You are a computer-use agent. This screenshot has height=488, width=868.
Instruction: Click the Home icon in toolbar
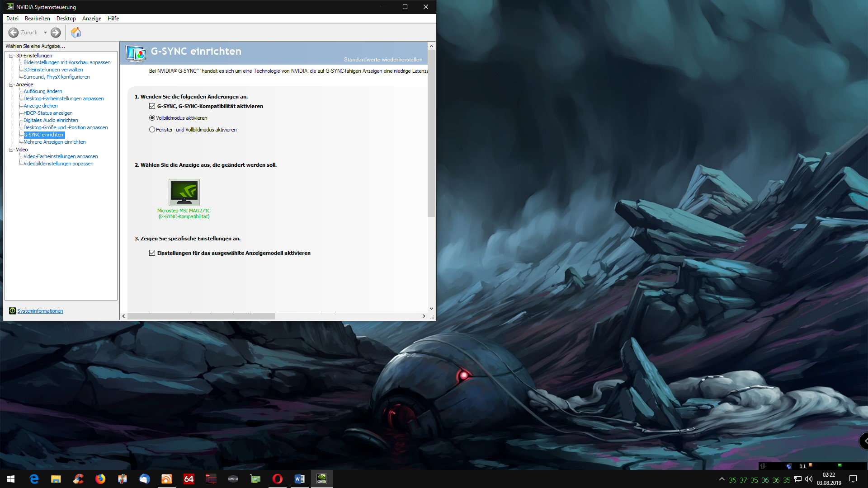pos(76,33)
